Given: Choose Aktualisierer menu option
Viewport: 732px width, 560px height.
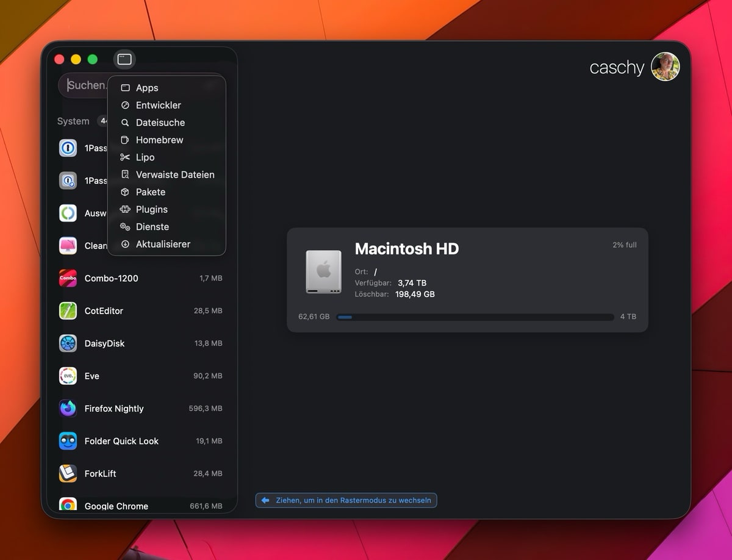Looking at the screenshot, I should 163,244.
